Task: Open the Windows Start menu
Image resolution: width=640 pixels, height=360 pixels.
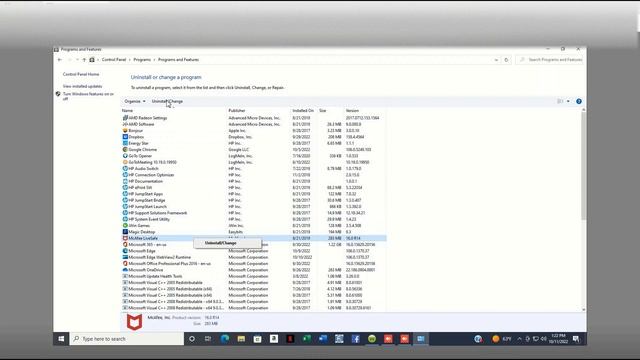Action: [61, 339]
